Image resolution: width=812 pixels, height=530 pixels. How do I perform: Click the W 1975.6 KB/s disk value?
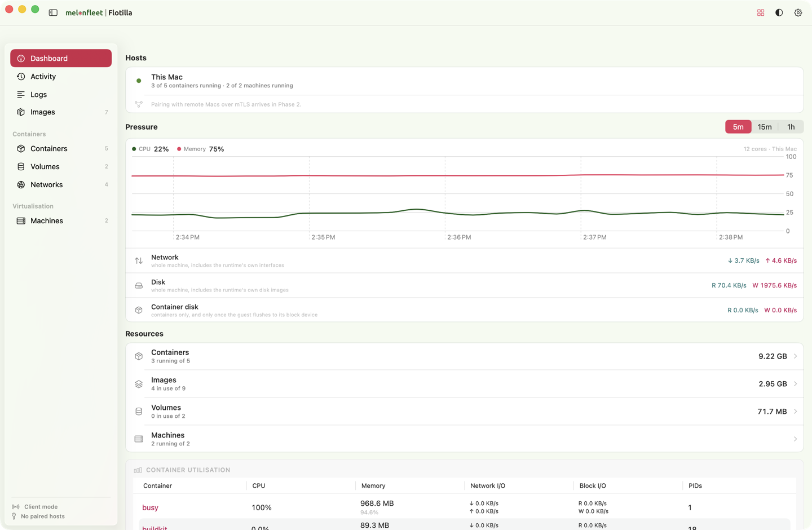click(775, 286)
